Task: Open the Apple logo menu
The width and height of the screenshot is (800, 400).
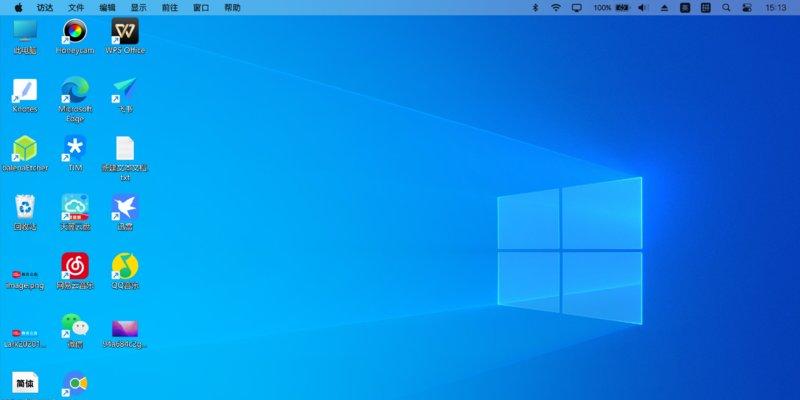Action: (x=18, y=8)
